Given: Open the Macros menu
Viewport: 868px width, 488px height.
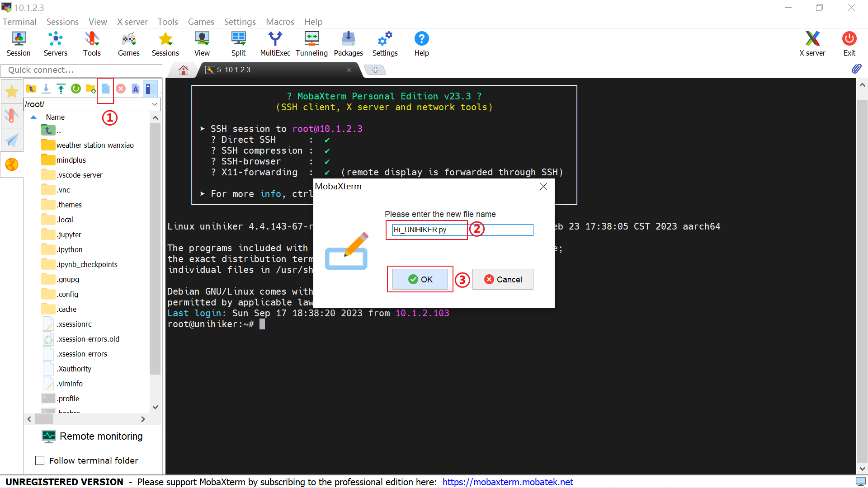Looking at the screenshot, I should point(279,22).
